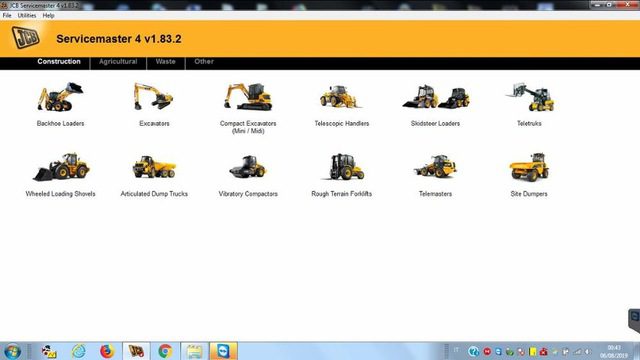Select the Compact Excavators (Mini / Midi) icon
The height and width of the screenshot is (360, 640).
click(248, 97)
